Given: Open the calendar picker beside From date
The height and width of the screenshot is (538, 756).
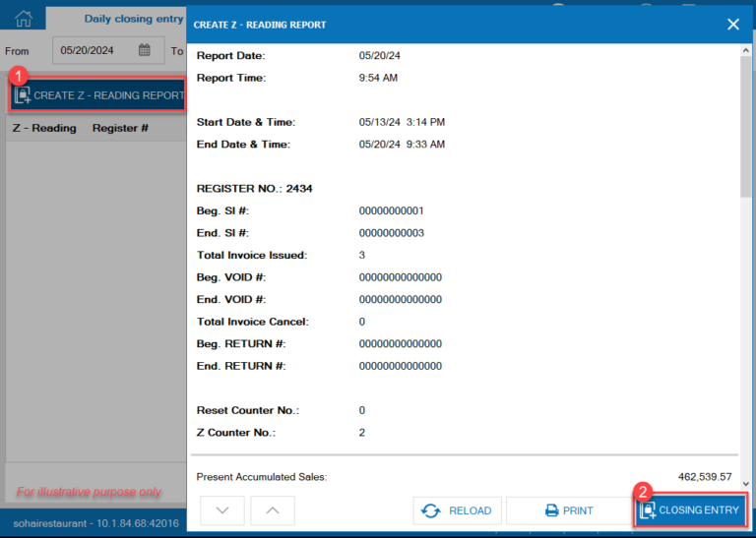Looking at the screenshot, I should (145, 50).
